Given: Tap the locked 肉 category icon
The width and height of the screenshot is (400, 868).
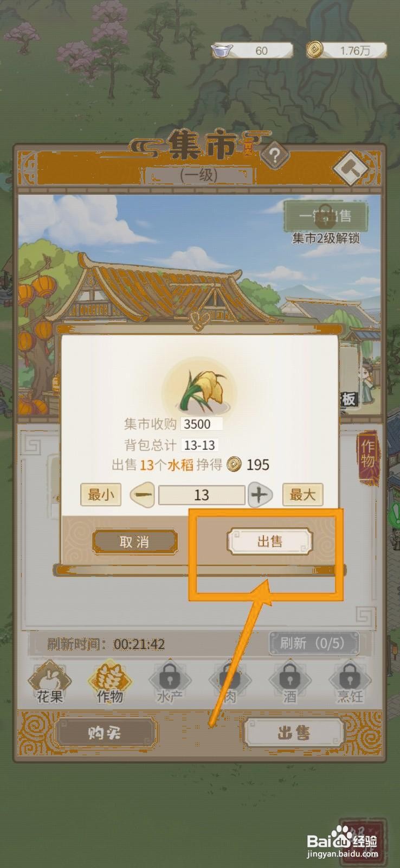Looking at the screenshot, I should click(230, 683).
